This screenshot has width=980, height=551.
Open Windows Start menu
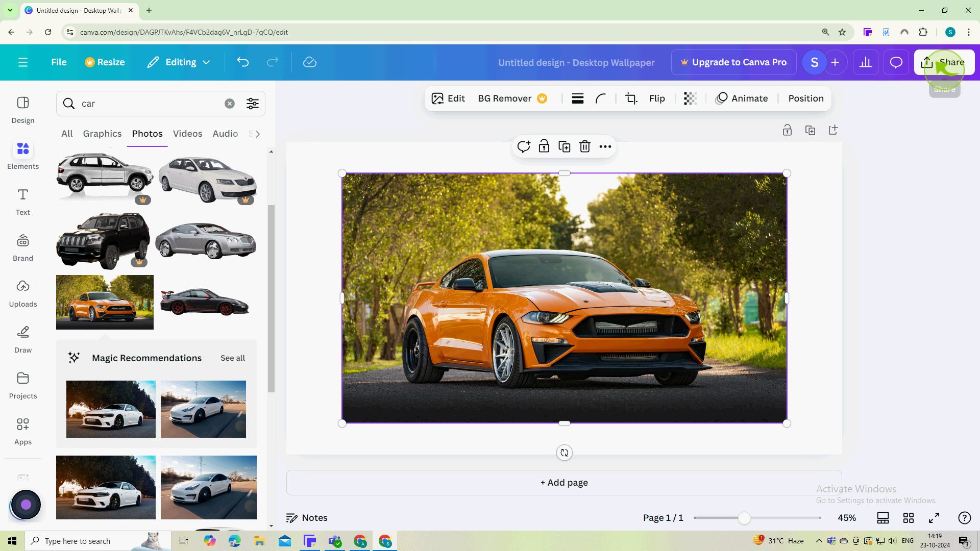[12, 541]
